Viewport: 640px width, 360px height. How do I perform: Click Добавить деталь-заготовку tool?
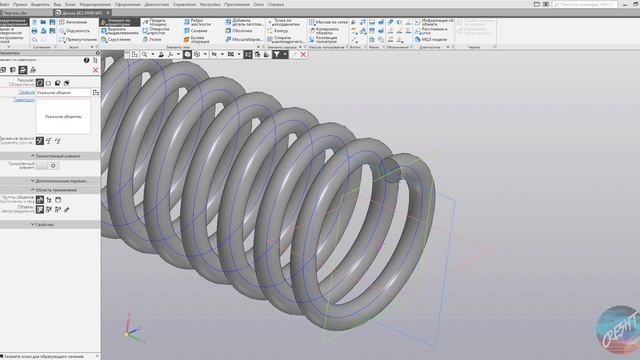244,22
